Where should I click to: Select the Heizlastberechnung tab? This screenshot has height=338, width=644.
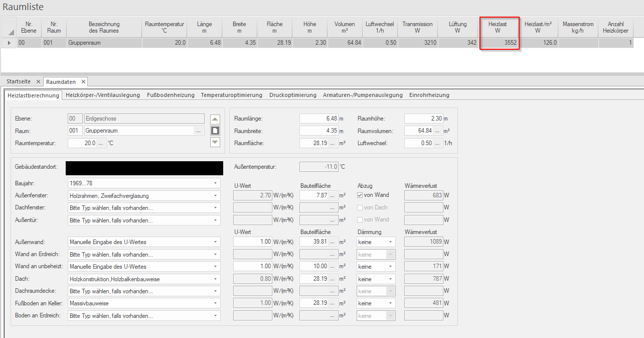(33, 95)
